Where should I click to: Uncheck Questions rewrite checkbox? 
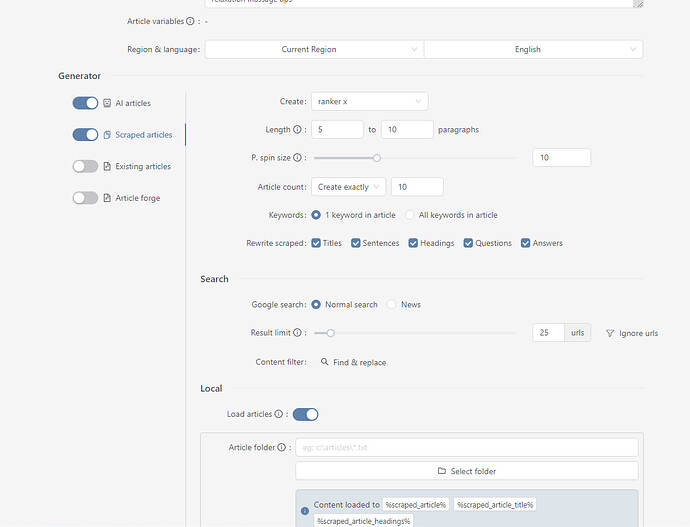(468, 243)
